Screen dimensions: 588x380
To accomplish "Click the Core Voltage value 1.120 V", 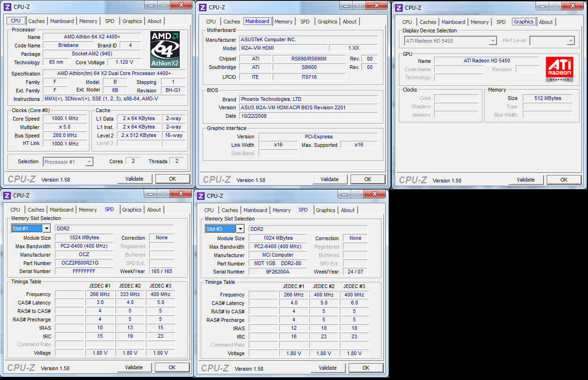I will [x=124, y=62].
